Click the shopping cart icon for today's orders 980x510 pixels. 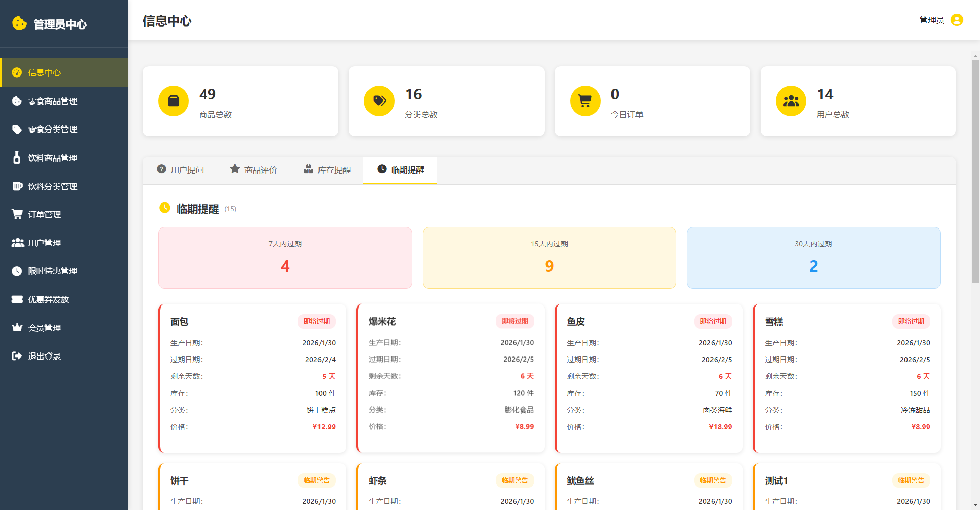585,101
